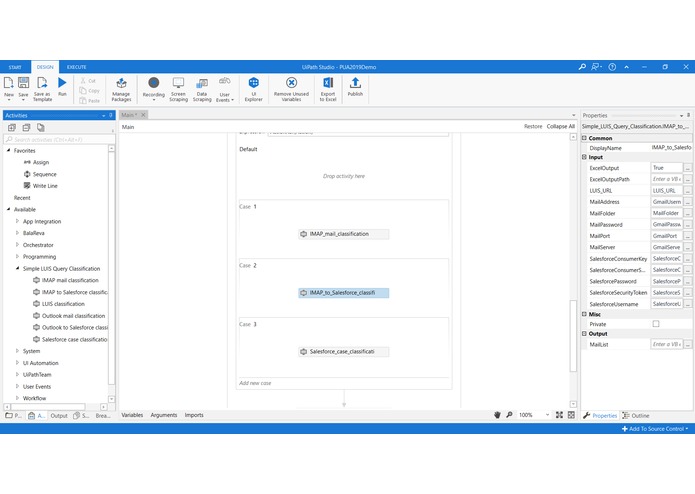The height and width of the screenshot is (494, 695).
Task: Click the Cut command in ribbon
Action: (88, 81)
